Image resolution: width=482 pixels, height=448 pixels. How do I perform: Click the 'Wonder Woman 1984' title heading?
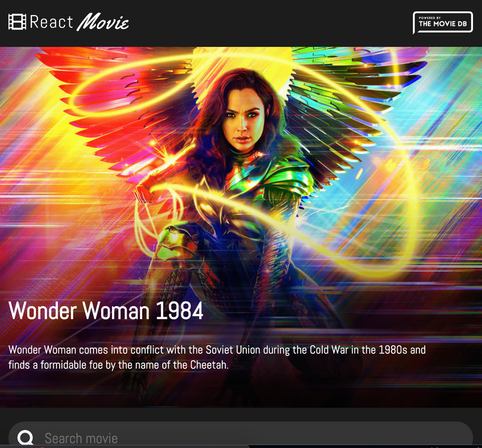pos(106,311)
